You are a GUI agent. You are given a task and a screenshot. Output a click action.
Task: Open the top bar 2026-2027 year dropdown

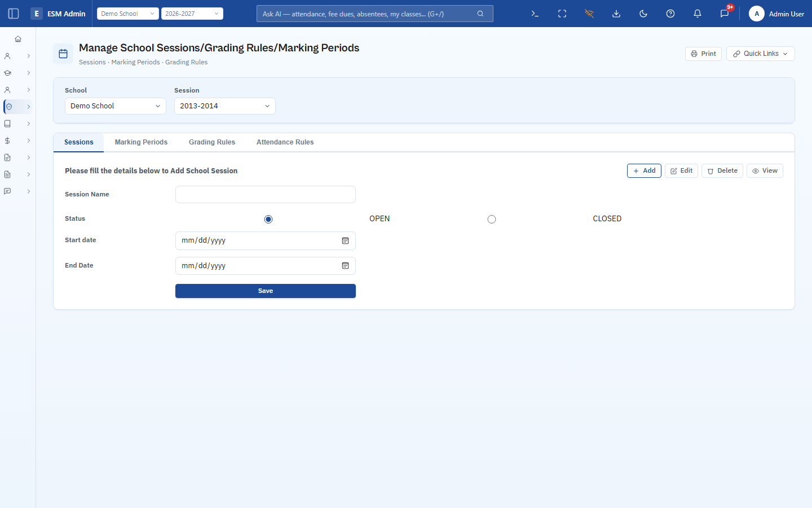pyautogui.click(x=192, y=14)
